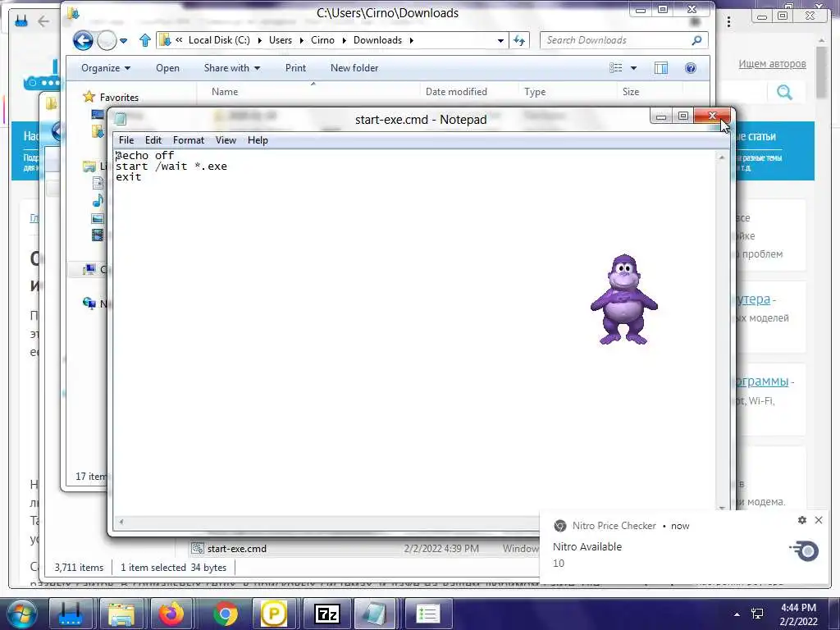
Task: Open the Share with dropdown
Action: 232,68
